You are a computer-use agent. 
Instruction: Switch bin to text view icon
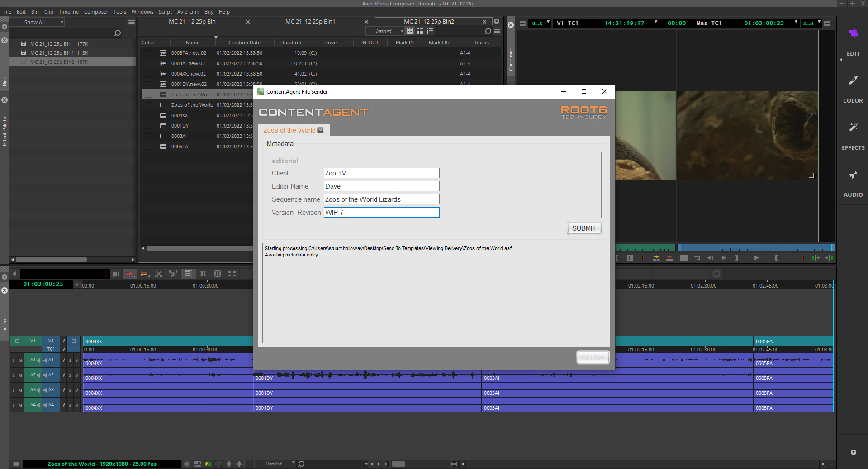410,31
